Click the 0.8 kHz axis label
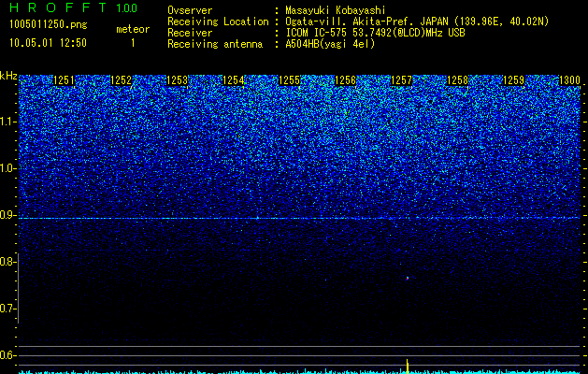This screenshot has height=374, width=588. click(x=7, y=262)
